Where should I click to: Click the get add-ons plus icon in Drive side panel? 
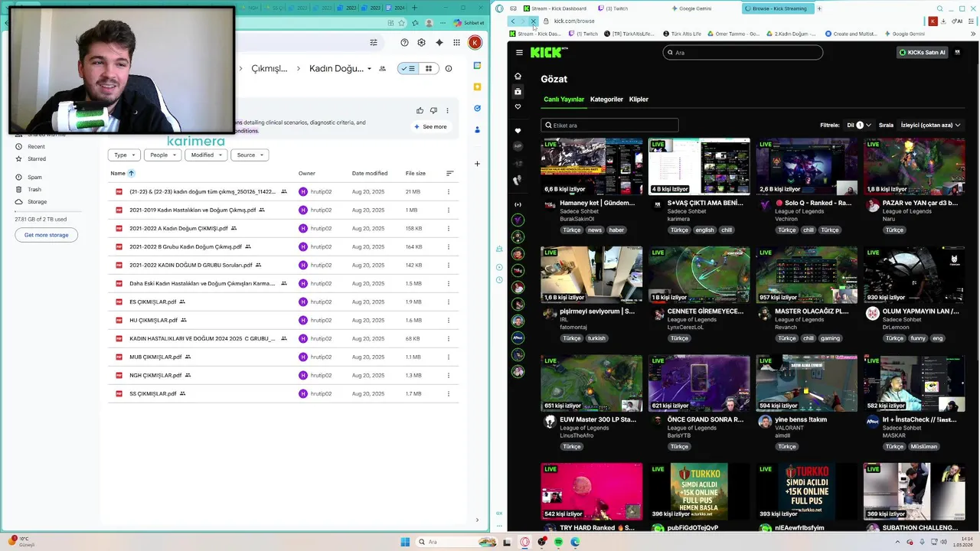(477, 163)
